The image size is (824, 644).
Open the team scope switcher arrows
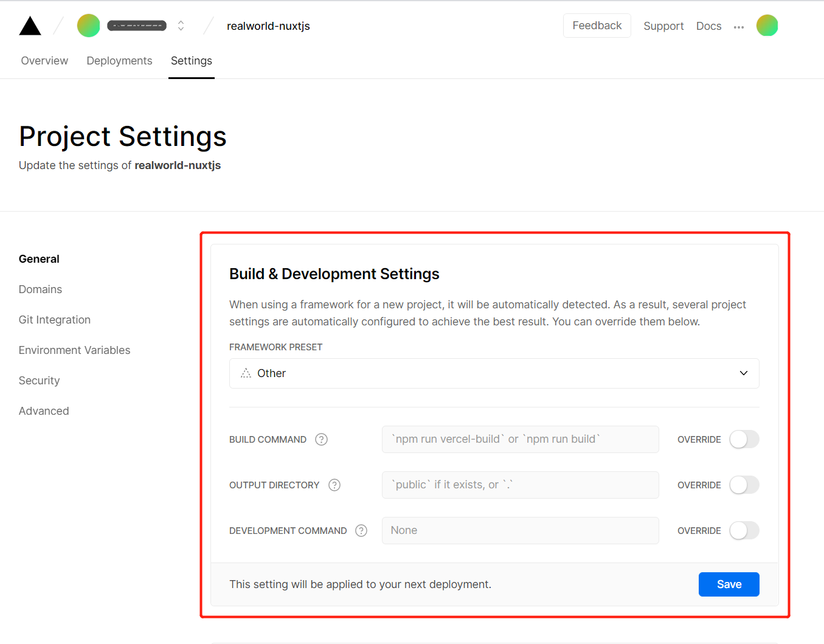(x=181, y=26)
